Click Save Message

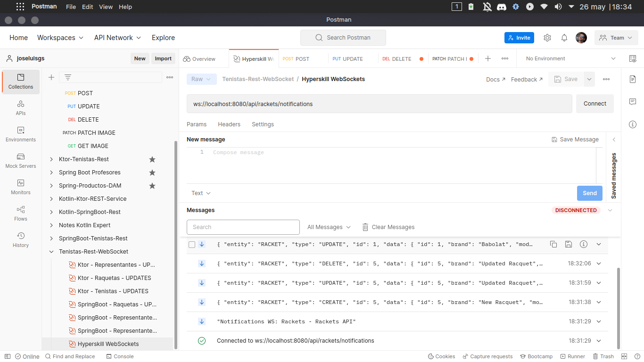[575, 140]
